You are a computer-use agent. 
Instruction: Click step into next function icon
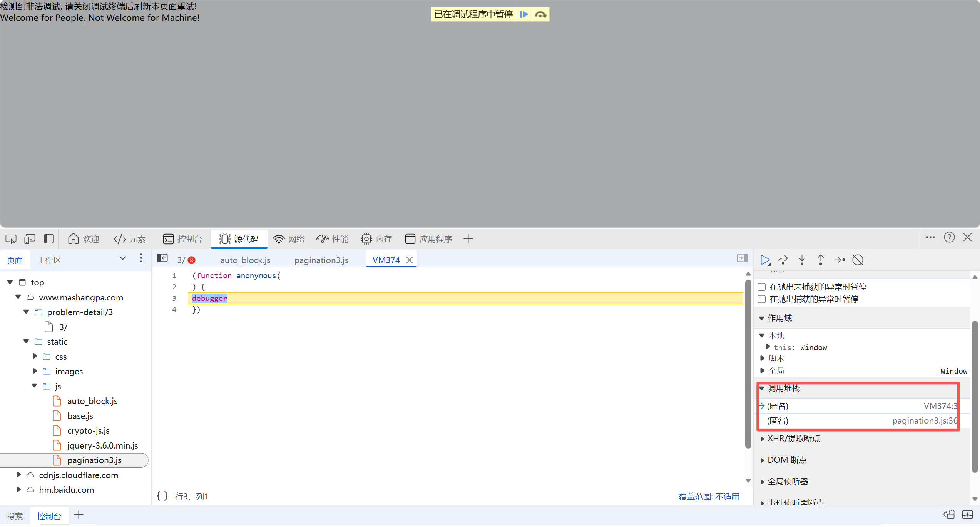click(802, 260)
